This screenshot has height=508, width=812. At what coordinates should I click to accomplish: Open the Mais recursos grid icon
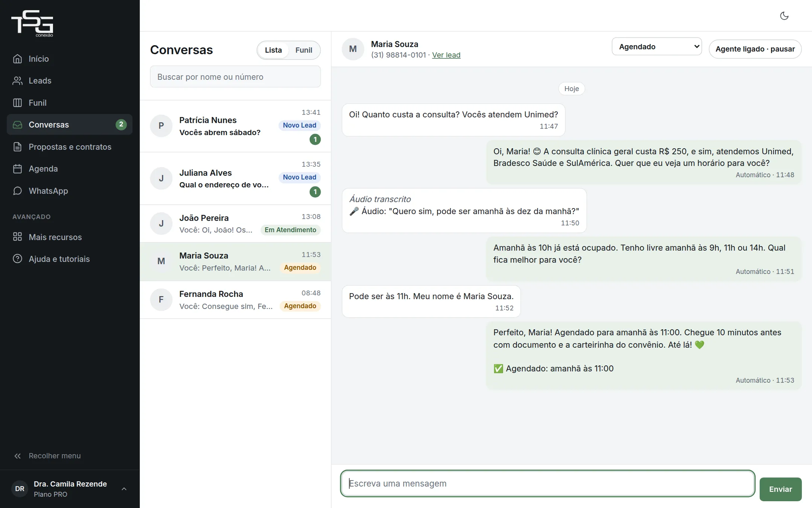[17, 237]
